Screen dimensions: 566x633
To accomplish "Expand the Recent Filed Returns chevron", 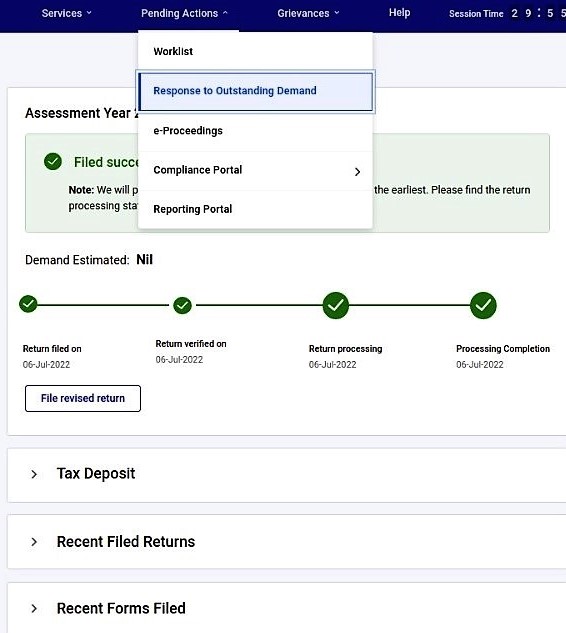I will [x=34, y=542].
